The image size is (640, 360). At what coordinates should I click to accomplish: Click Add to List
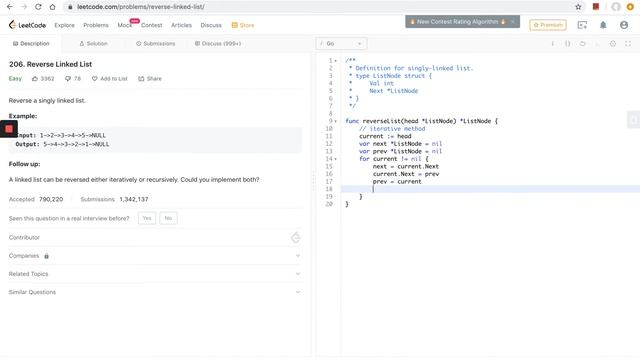pos(110,78)
